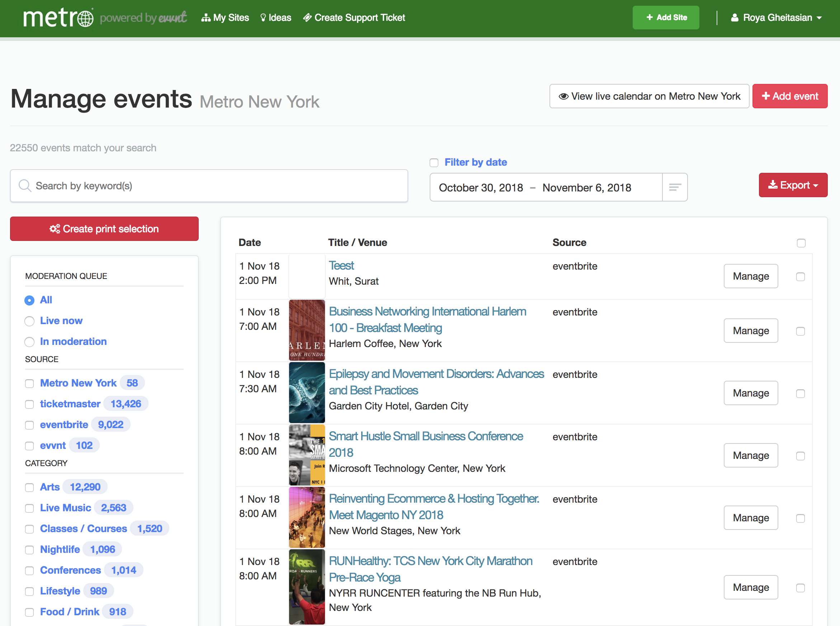Click the magnifier icon in search box
This screenshot has width=840, height=626.
[x=25, y=186]
